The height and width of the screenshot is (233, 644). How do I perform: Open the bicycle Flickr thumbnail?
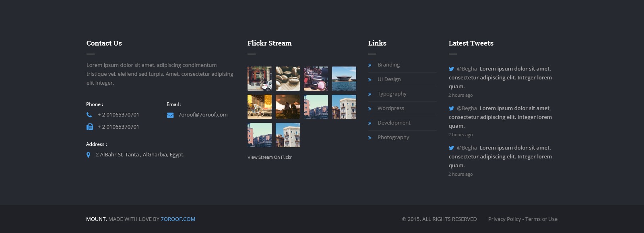(260, 107)
